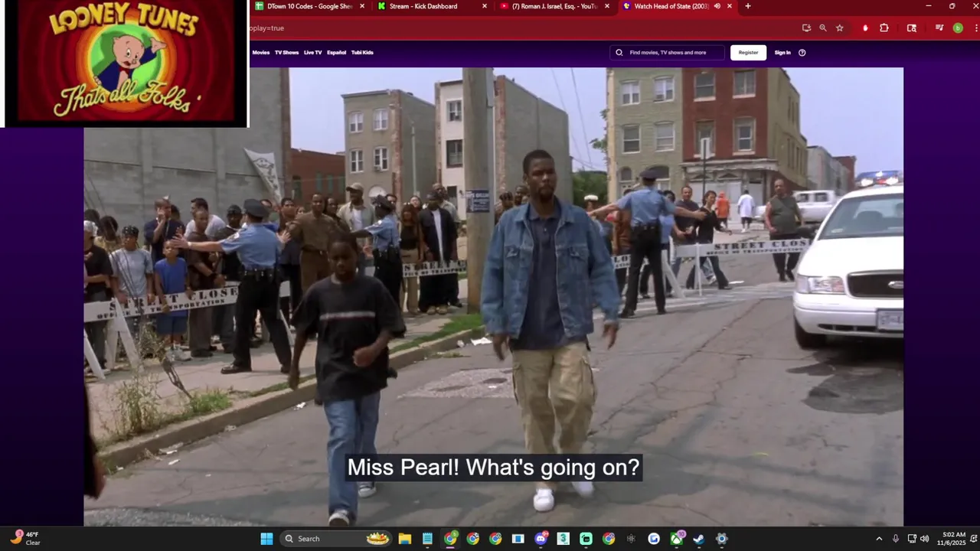Open the Español section on Tubi

336,53
